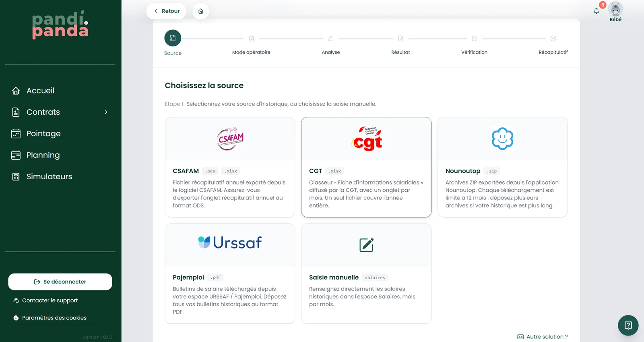Select the Nounoutop card title
Image resolution: width=644 pixels, height=342 pixels.
pos(463,171)
